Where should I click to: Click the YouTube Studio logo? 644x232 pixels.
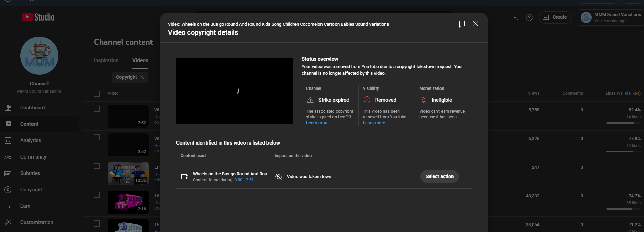(x=38, y=17)
